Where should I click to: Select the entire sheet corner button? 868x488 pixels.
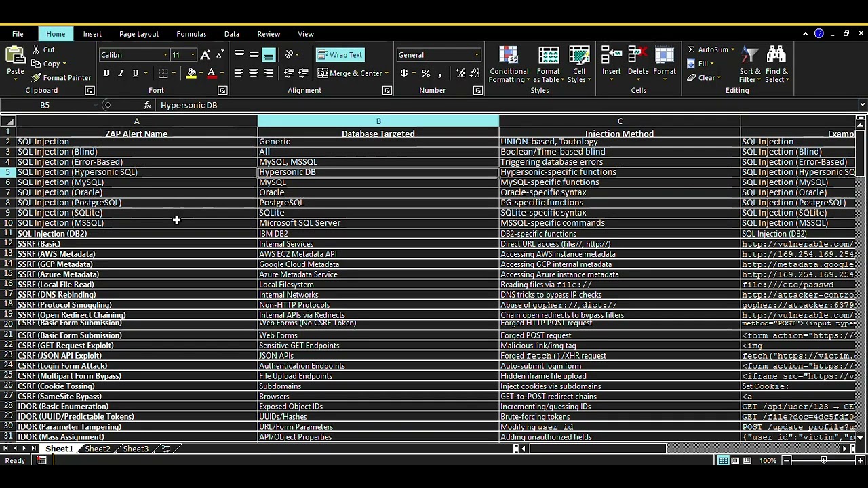8,121
